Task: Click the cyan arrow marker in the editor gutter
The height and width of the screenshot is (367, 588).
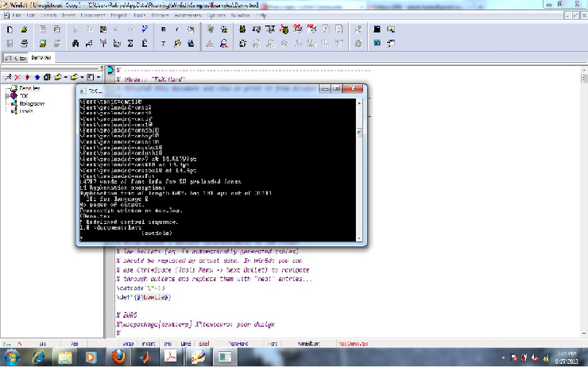Action: (110, 70)
